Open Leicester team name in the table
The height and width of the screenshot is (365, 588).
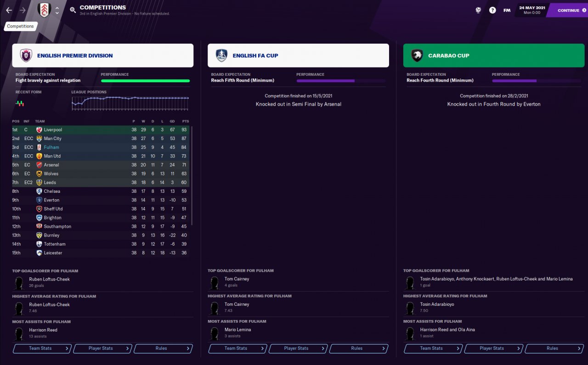pyautogui.click(x=53, y=253)
